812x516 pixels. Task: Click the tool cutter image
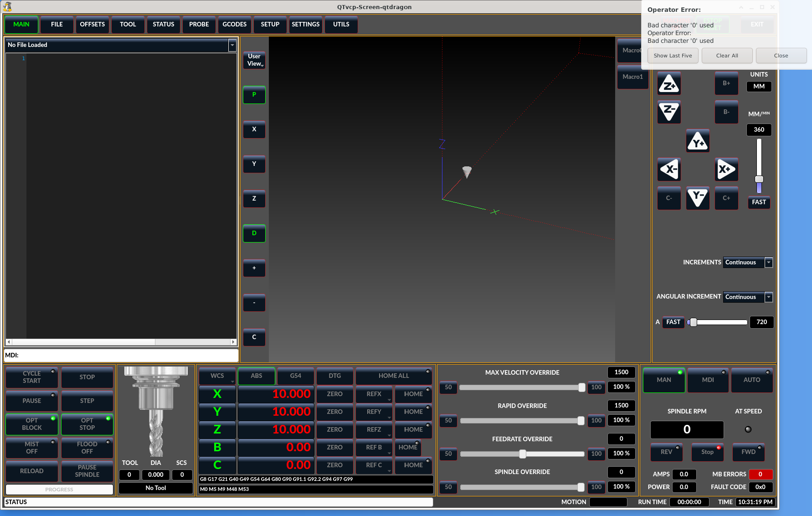coord(156,411)
